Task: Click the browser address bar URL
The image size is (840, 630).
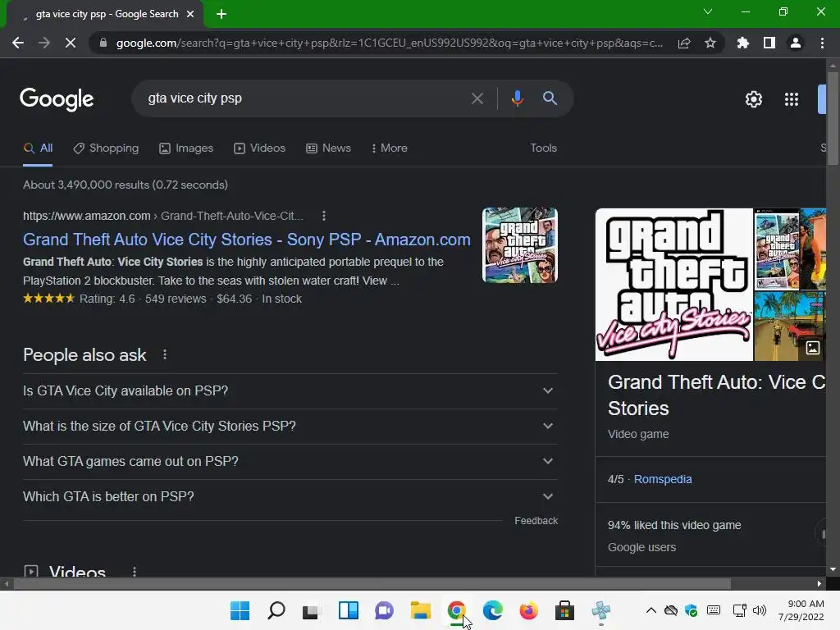Action: pyautogui.click(x=389, y=43)
